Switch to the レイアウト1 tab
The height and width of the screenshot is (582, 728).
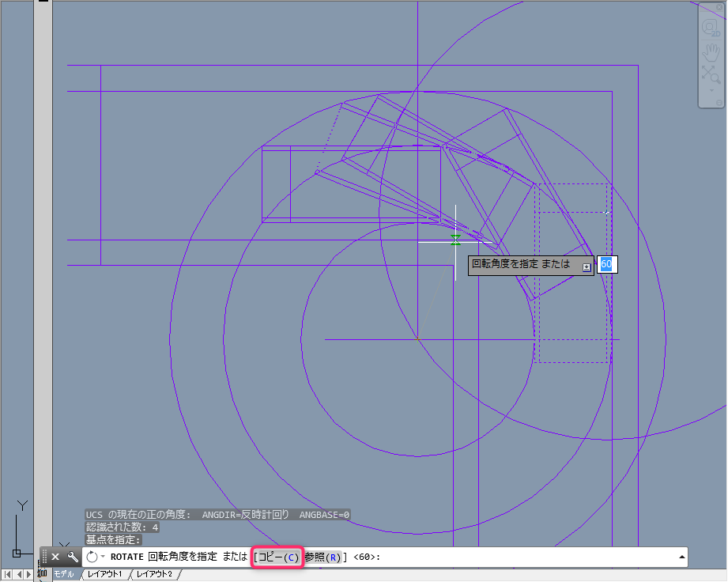pos(107,574)
